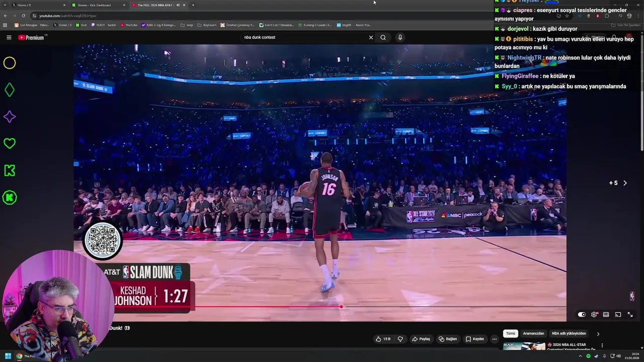
Task: Select NBA adlı yükleyiciden chip
Action: tap(569, 333)
